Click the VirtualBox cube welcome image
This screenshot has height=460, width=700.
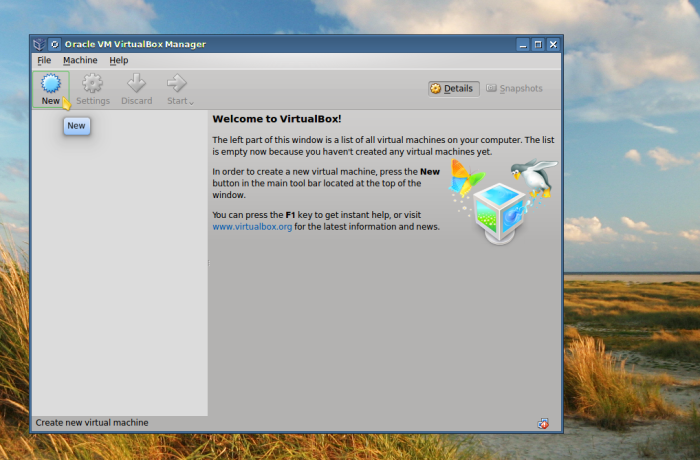(x=503, y=201)
